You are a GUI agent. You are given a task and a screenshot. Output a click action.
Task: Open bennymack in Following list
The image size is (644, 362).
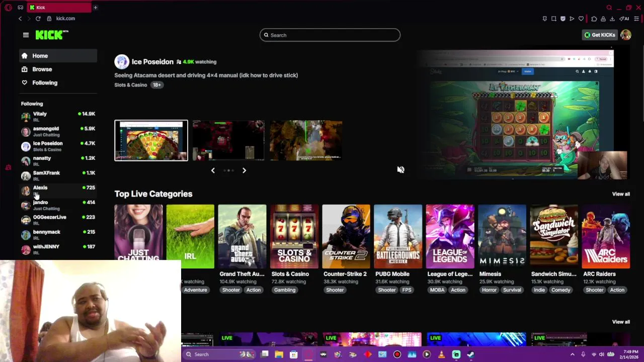(58, 235)
